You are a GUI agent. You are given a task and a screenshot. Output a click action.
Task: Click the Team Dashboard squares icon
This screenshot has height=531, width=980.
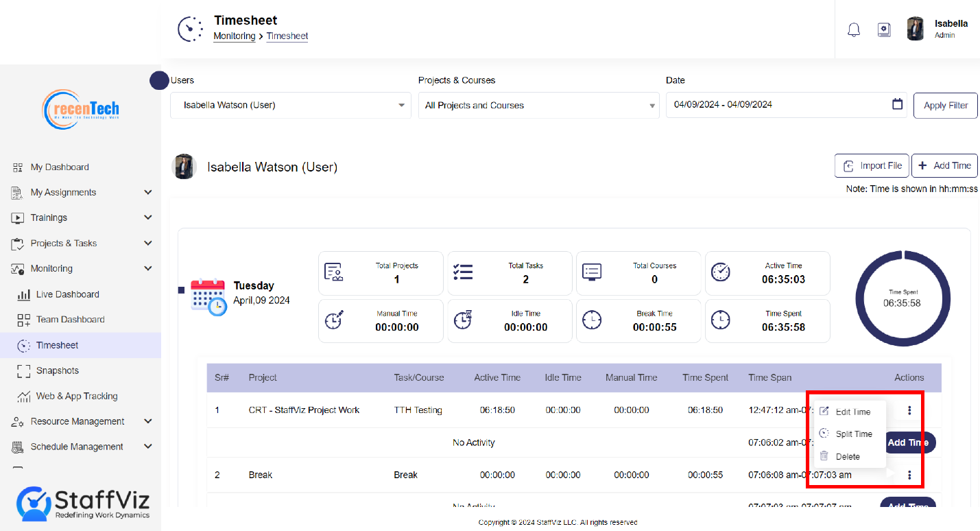(24, 320)
